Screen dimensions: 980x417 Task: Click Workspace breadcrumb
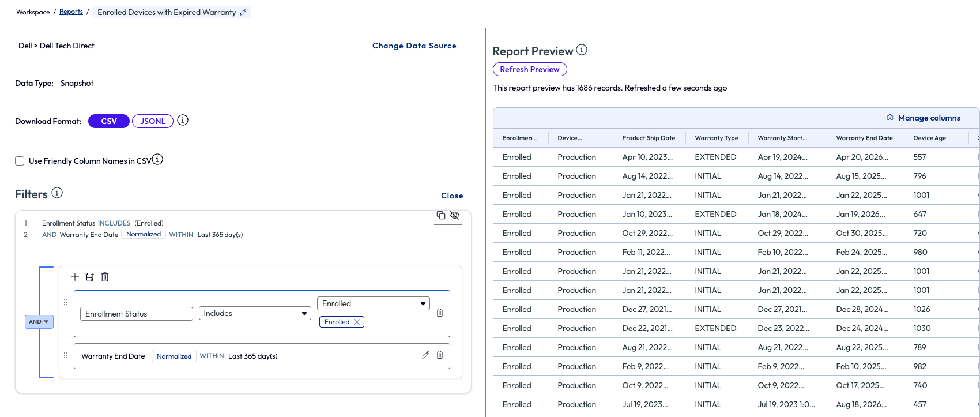[x=33, y=12]
